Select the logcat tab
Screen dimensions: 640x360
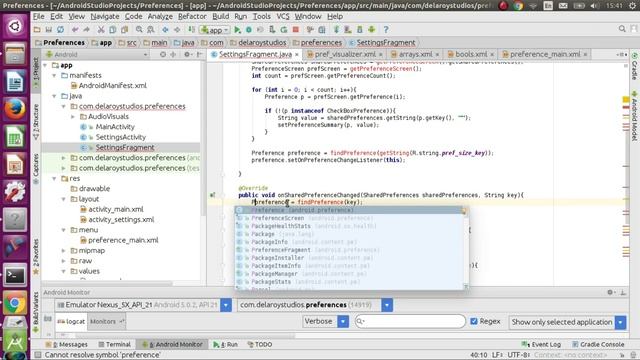[x=71, y=322]
